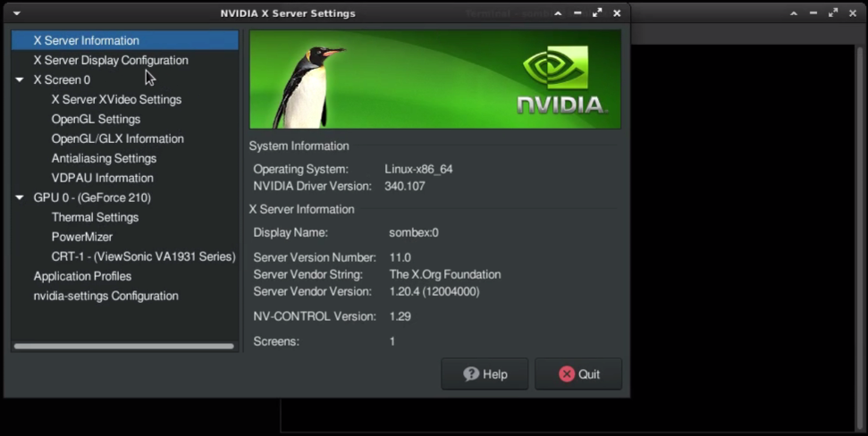Open Antialiasing Settings page

click(x=104, y=158)
